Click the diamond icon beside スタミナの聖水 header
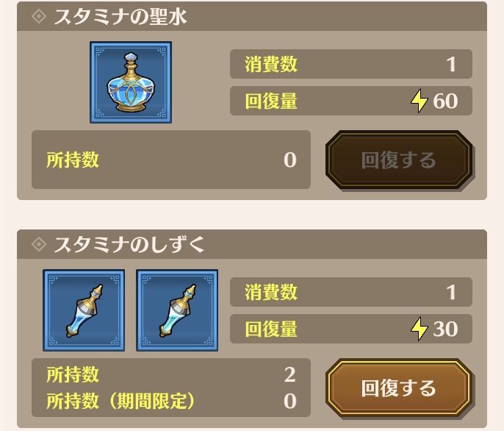The image size is (504, 431). pos(39,16)
